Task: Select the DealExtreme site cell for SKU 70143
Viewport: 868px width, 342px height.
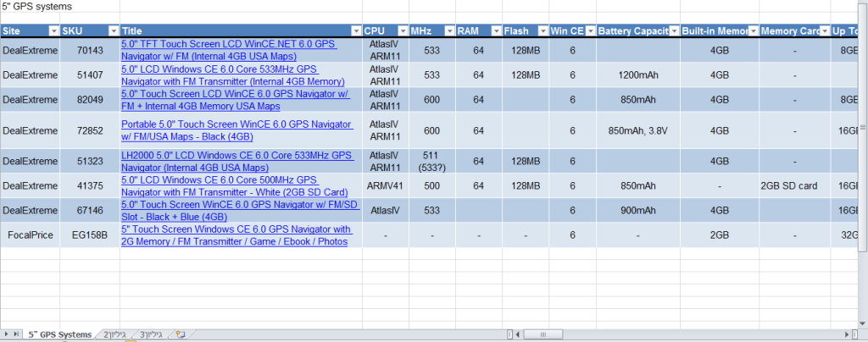Action: coord(31,50)
